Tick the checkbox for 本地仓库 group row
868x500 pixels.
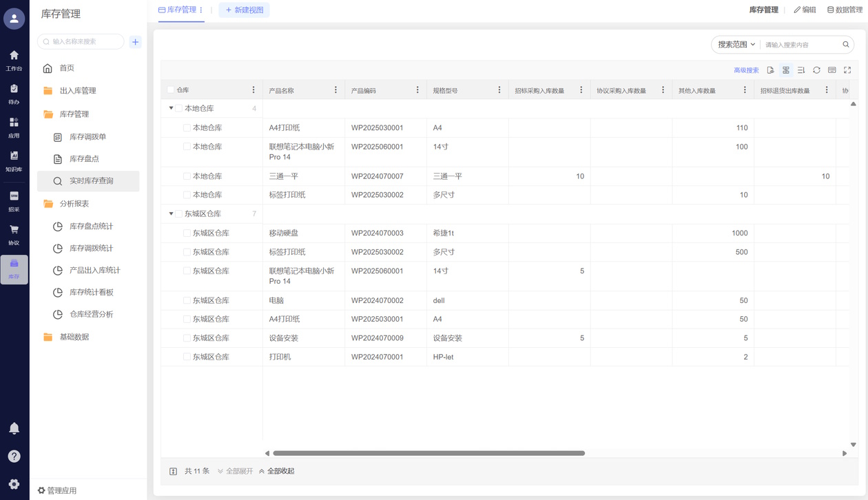coord(179,109)
